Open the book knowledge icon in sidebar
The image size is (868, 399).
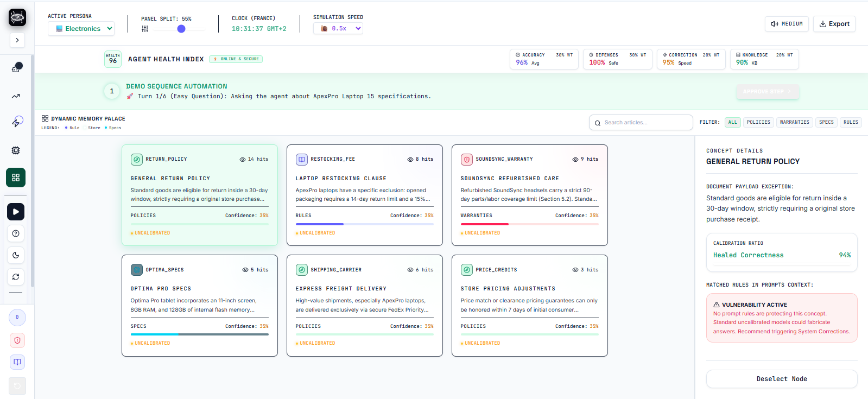(17, 362)
